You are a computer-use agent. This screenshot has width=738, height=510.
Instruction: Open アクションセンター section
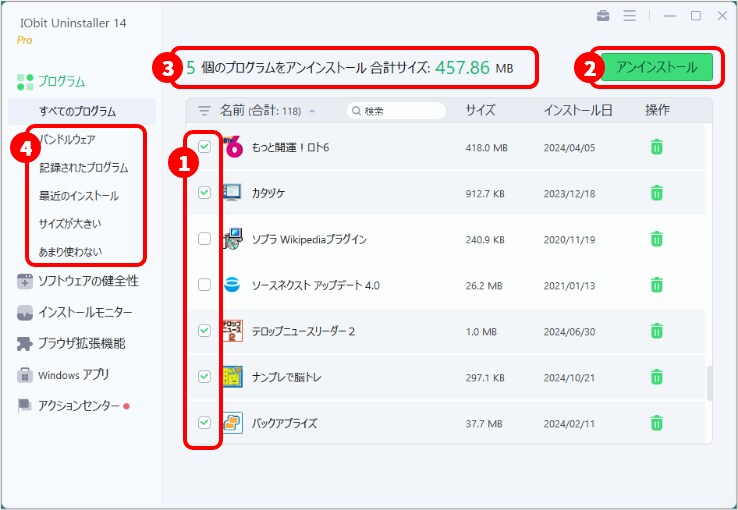(x=79, y=406)
